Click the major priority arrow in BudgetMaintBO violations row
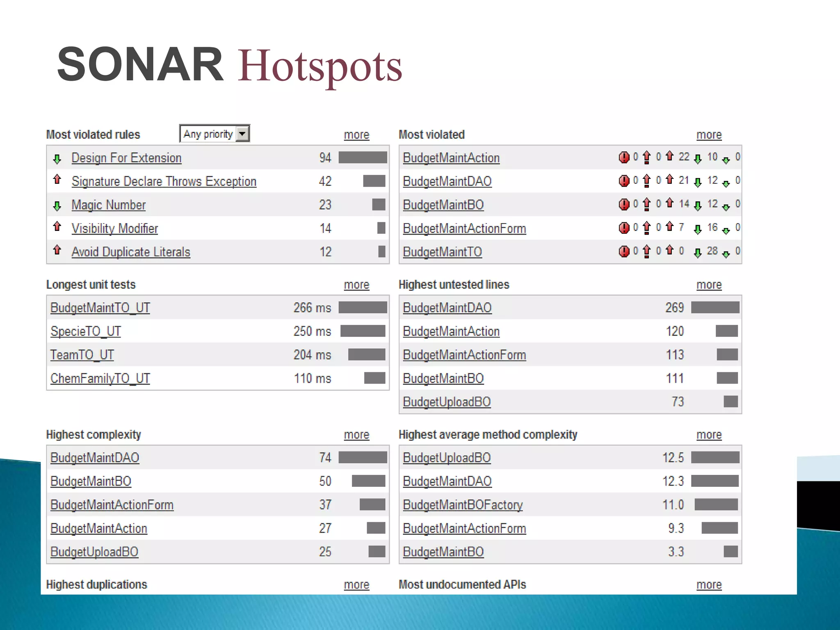 [670, 203]
